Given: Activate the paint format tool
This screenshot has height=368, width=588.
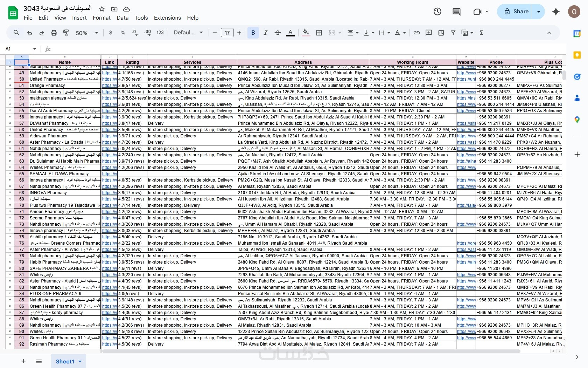Looking at the screenshot, I should pyautogui.click(x=66, y=33).
